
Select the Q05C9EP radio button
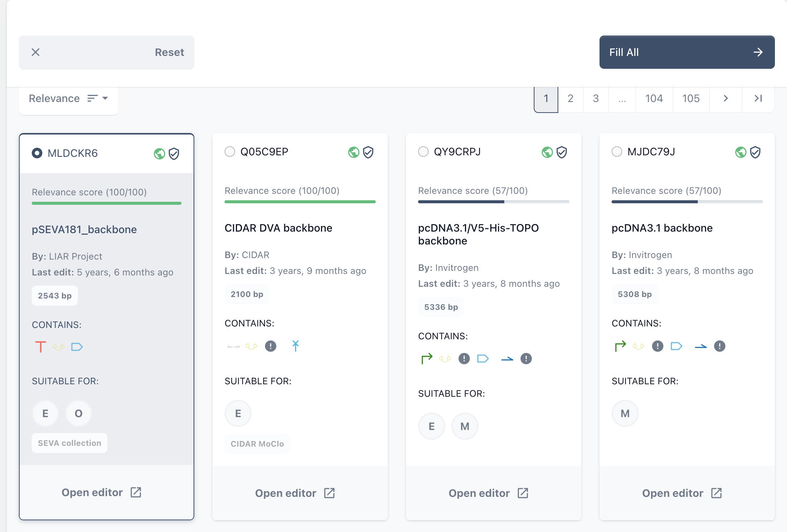pyautogui.click(x=230, y=152)
